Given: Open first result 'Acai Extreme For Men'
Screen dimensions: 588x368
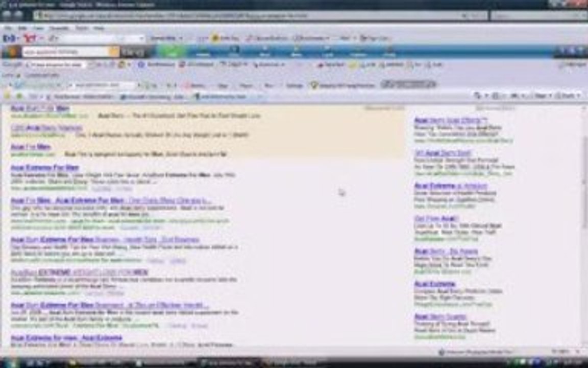Looking at the screenshot, I should click(x=45, y=168).
